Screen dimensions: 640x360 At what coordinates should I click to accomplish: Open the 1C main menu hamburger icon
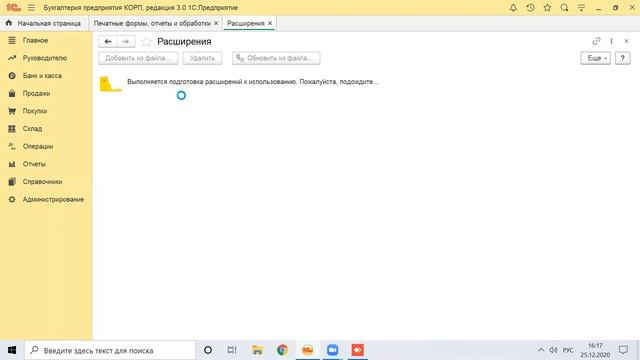coord(31,8)
